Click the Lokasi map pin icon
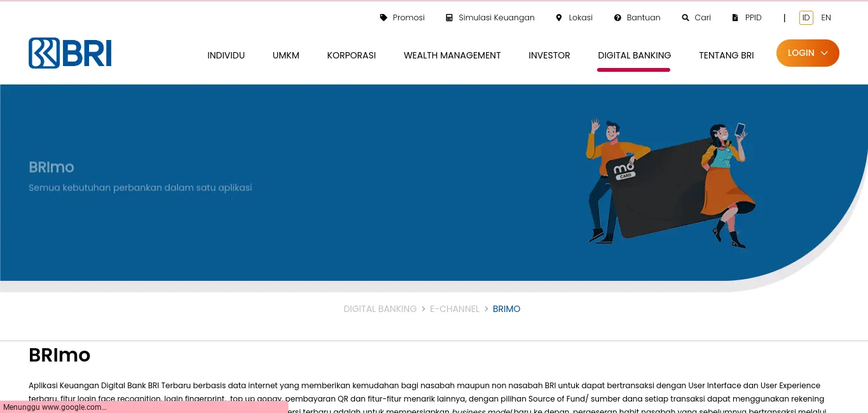Viewport: 868px width, 413px height. pos(559,18)
